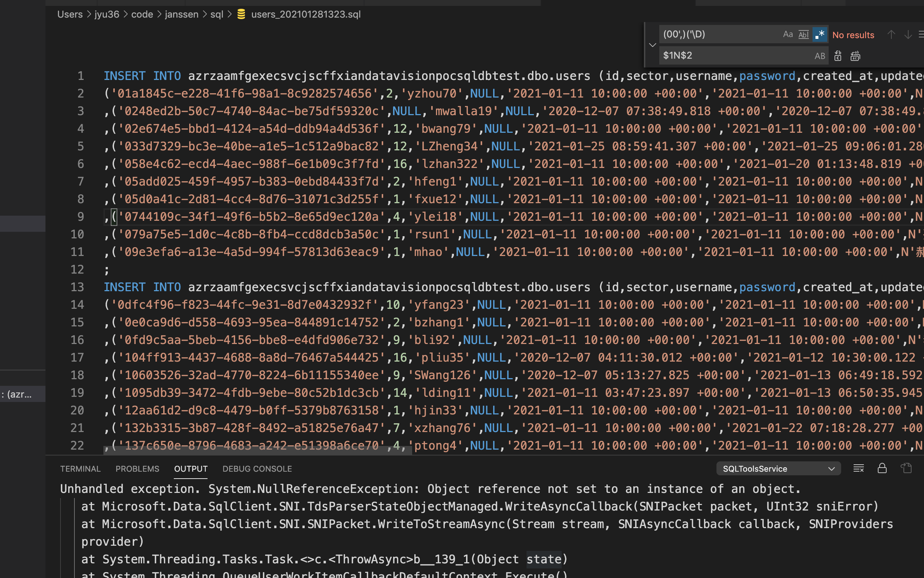This screenshot has width=924, height=578.
Task: Click INSERT keyword on line 13
Action: 125,287
